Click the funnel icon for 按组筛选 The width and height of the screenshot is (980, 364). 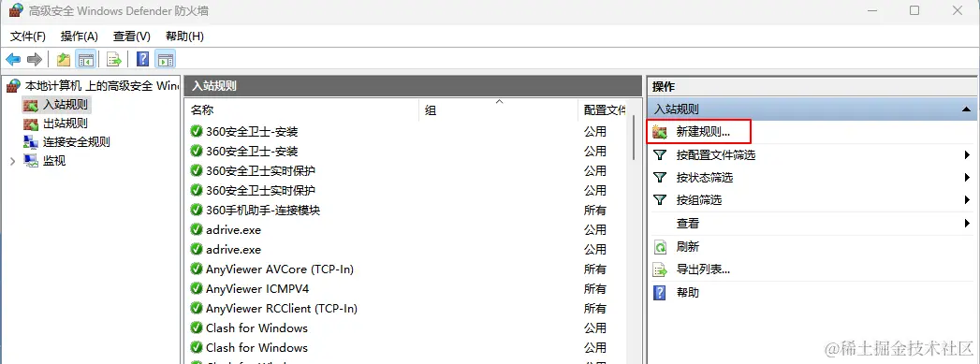click(x=660, y=200)
